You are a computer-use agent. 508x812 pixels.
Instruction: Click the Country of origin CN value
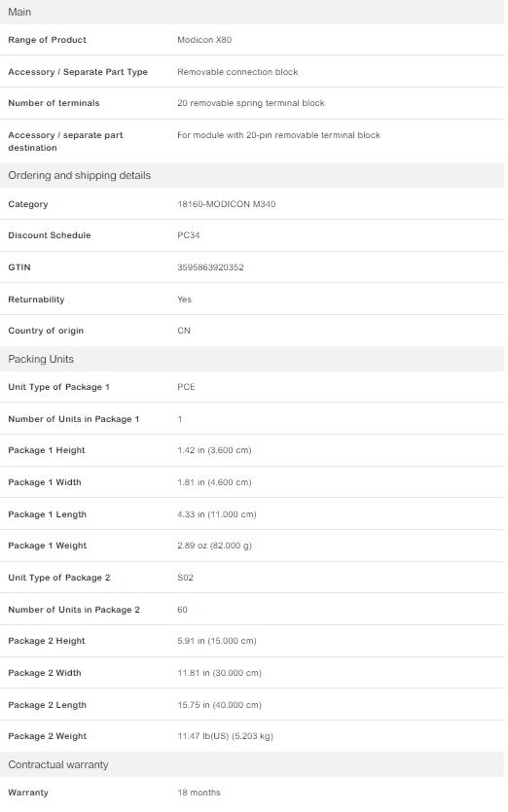(184, 331)
